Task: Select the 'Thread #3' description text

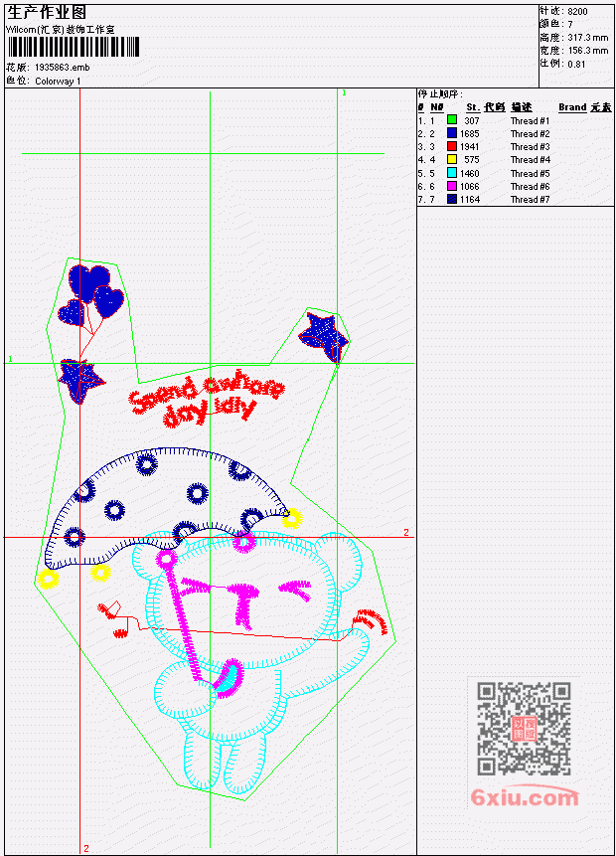Action: pyautogui.click(x=530, y=147)
